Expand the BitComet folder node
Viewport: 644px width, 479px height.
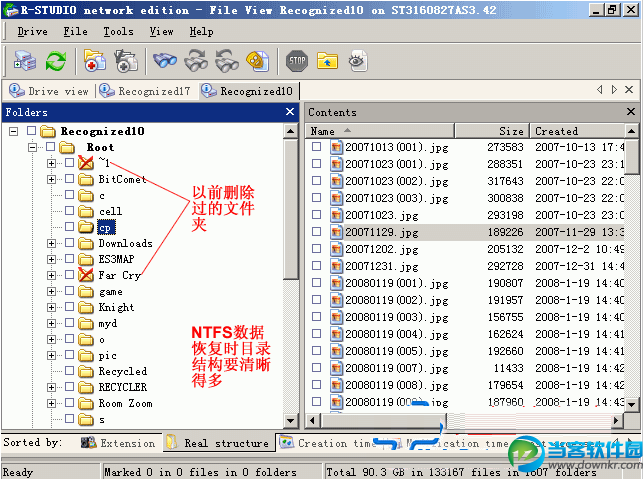51,180
